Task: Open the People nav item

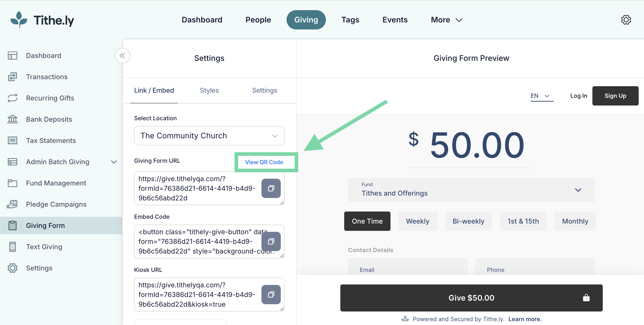Action: [x=258, y=20]
